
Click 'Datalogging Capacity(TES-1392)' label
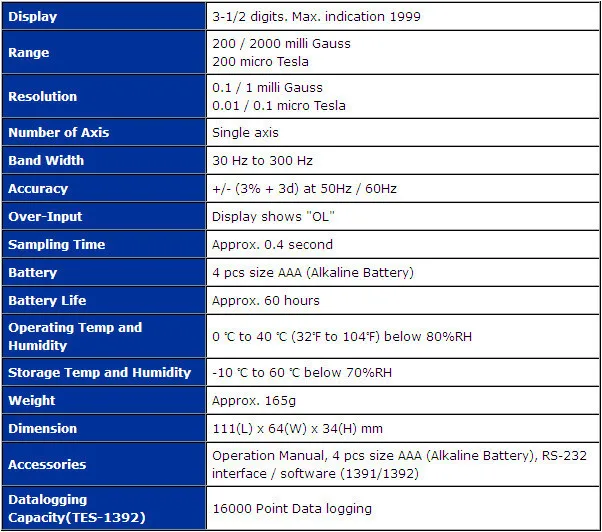(77, 509)
